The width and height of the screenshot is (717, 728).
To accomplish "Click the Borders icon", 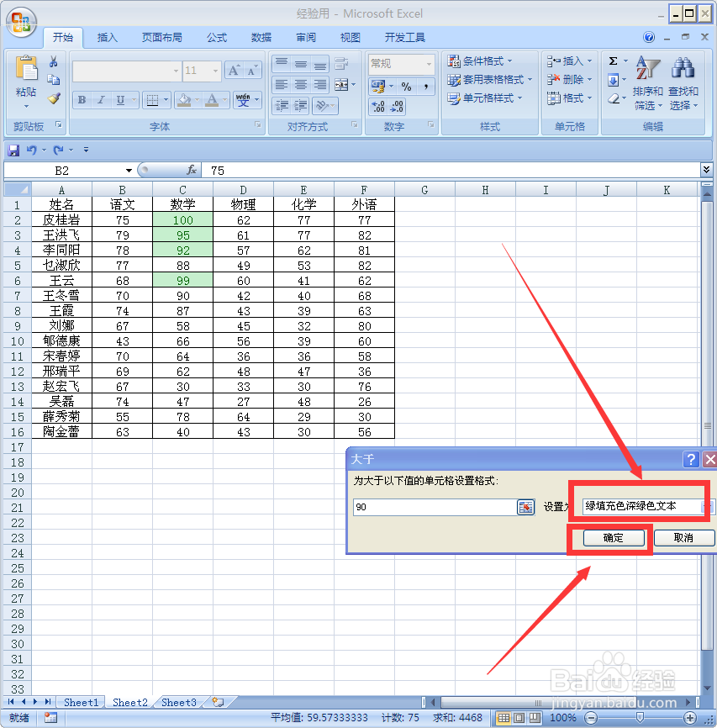I will [x=152, y=100].
